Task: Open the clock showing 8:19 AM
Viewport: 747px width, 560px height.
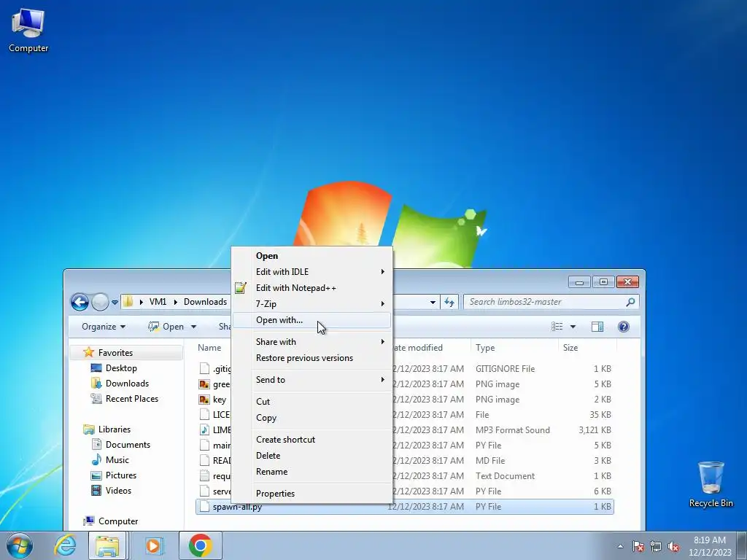Action: tap(710, 545)
